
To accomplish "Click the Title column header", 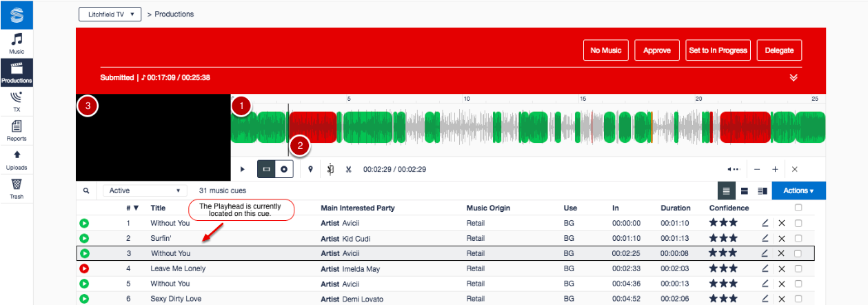I will 159,208.
